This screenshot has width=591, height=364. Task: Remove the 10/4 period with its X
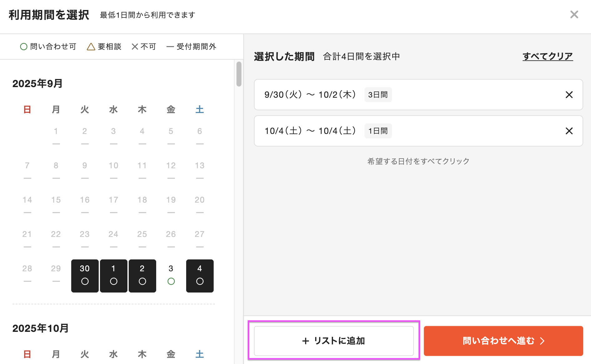coord(569,131)
